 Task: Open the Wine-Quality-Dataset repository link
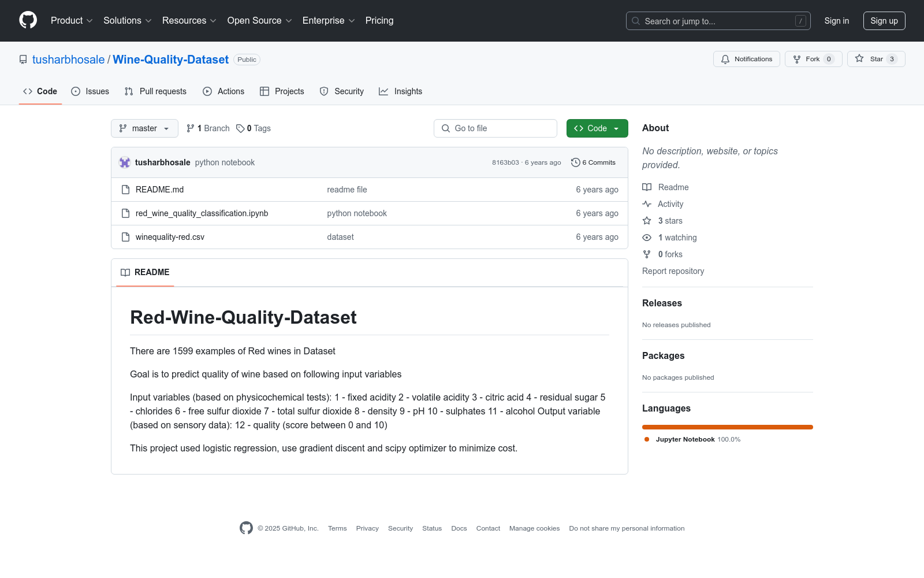click(x=170, y=60)
